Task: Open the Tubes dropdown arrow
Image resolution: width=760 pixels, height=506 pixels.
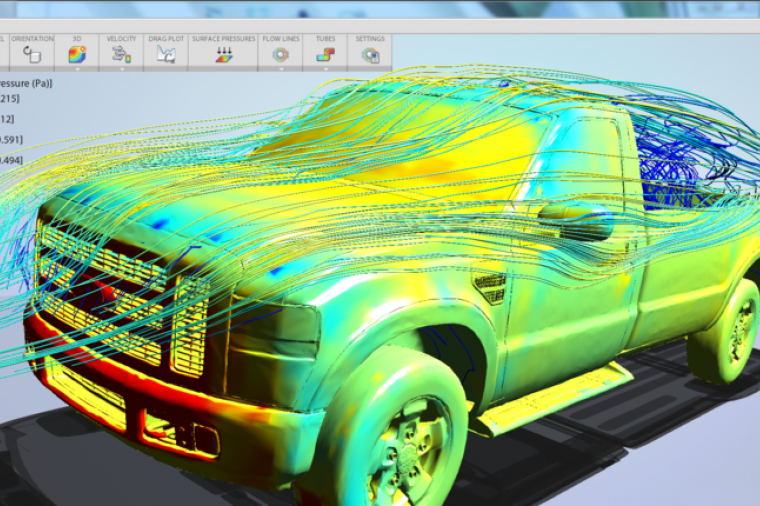Action: [x=325, y=68]
